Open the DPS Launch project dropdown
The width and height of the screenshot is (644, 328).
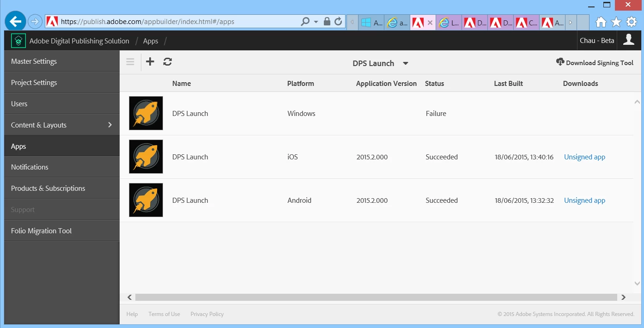[380, 63]
